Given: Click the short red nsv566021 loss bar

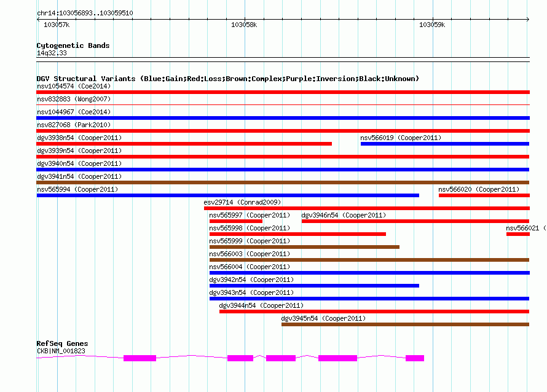Looking at the screenshot, I should click(x=518, y=234).
